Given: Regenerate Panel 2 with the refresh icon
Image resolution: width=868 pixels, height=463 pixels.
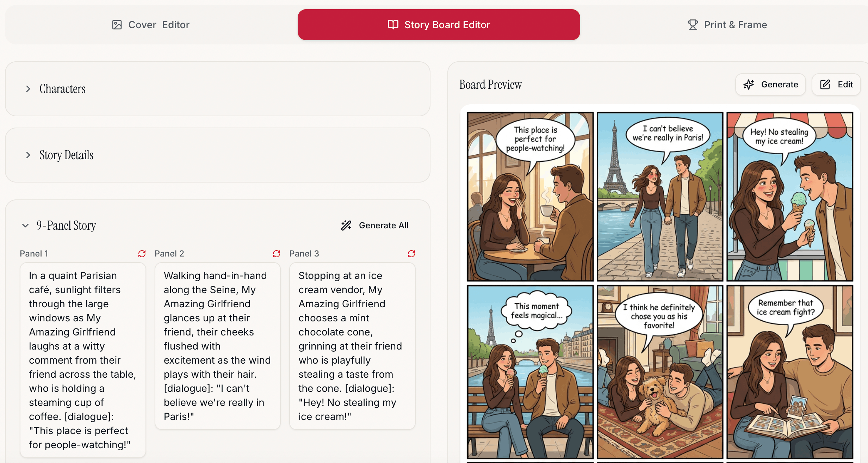Looking at the screenshot, I should pyautogui.click(x=277, y=254).
